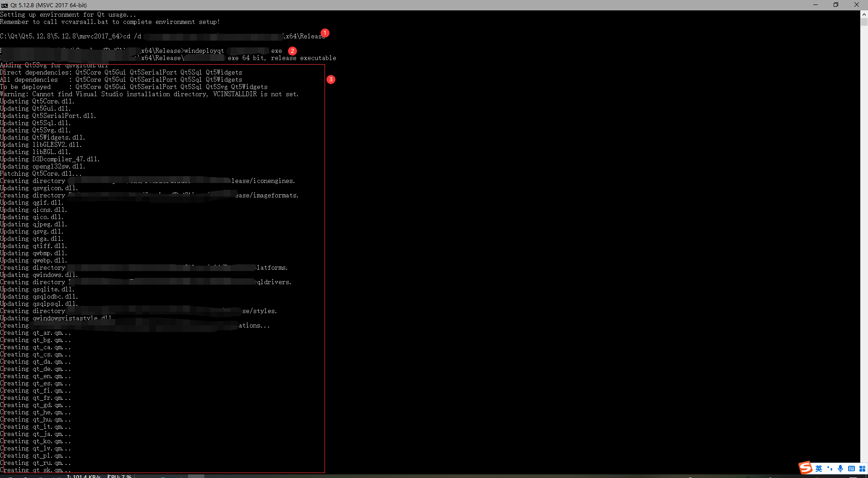
Task: Start voice input with the microphone icon
Action: (840, 469)
